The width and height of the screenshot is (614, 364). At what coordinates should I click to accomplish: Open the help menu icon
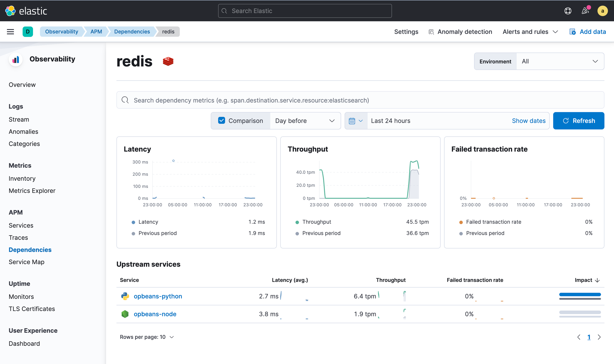click(568, 11)
